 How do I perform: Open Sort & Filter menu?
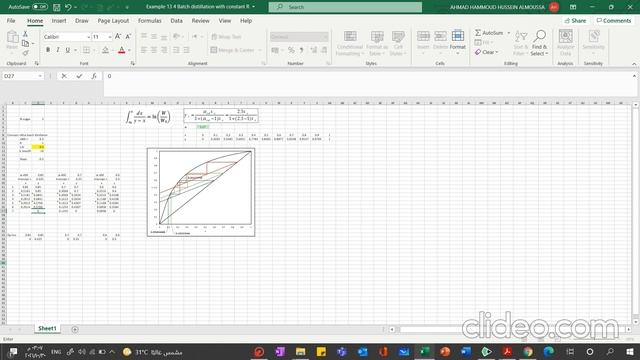520,43
